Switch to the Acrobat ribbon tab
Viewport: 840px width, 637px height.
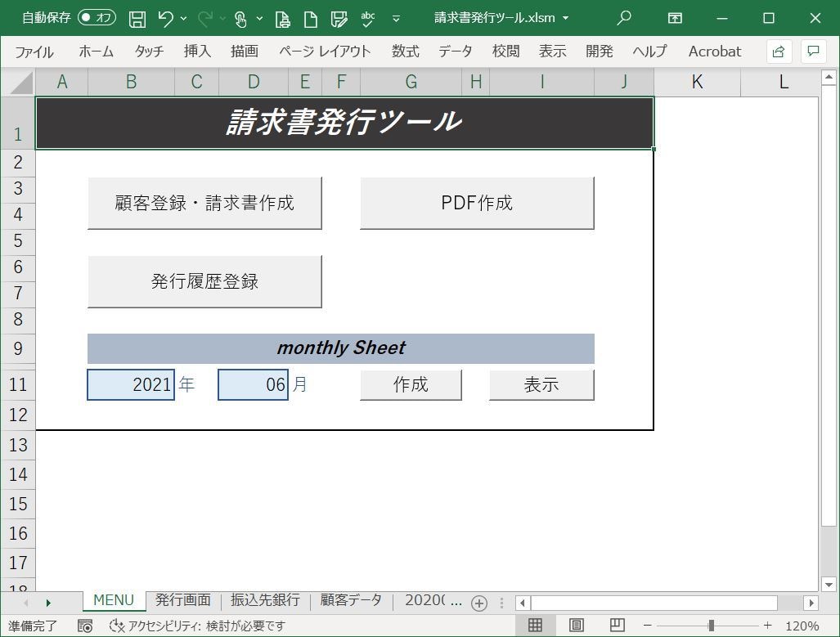715,52
